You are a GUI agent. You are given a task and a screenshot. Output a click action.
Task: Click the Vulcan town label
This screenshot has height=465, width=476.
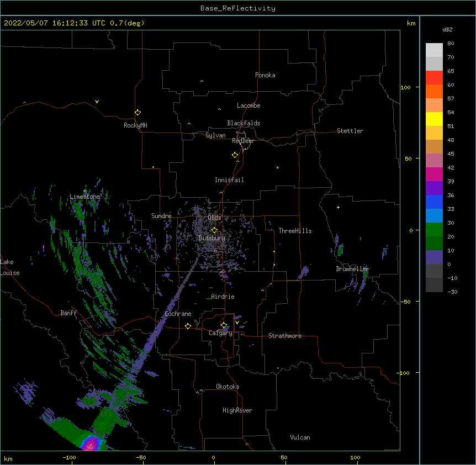[x=300, y=437]
